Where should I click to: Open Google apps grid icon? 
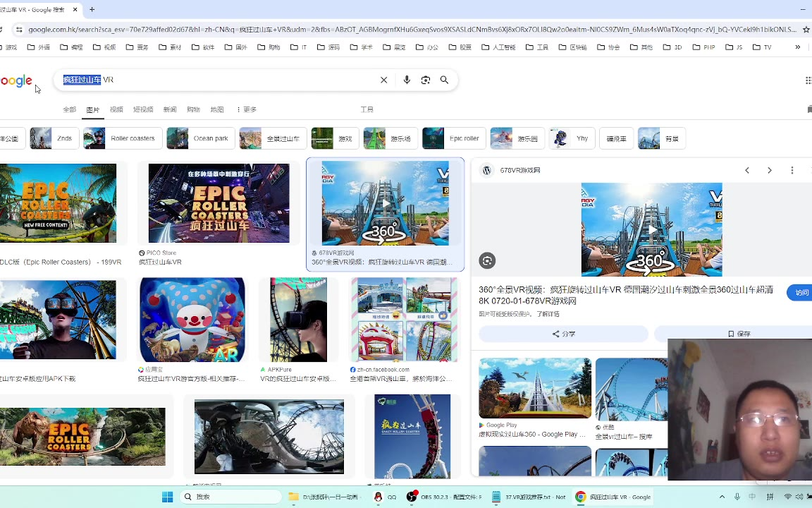[808, 80]
